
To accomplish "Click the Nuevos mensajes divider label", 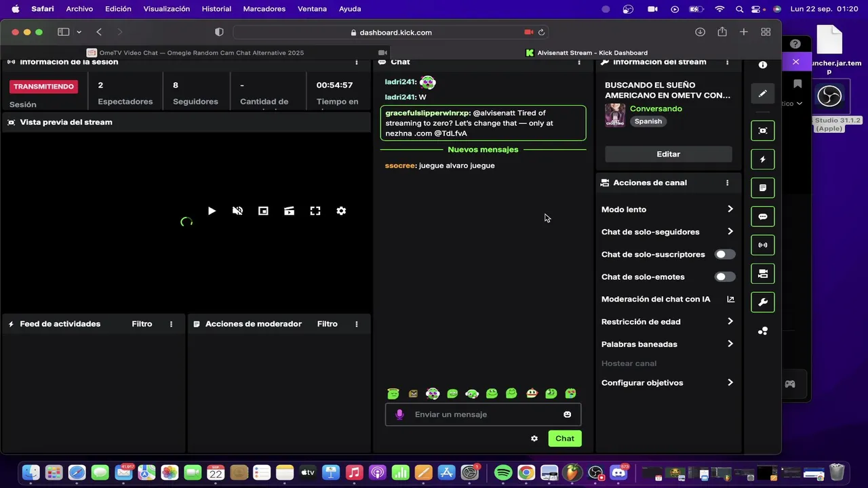I will point(483,149).
